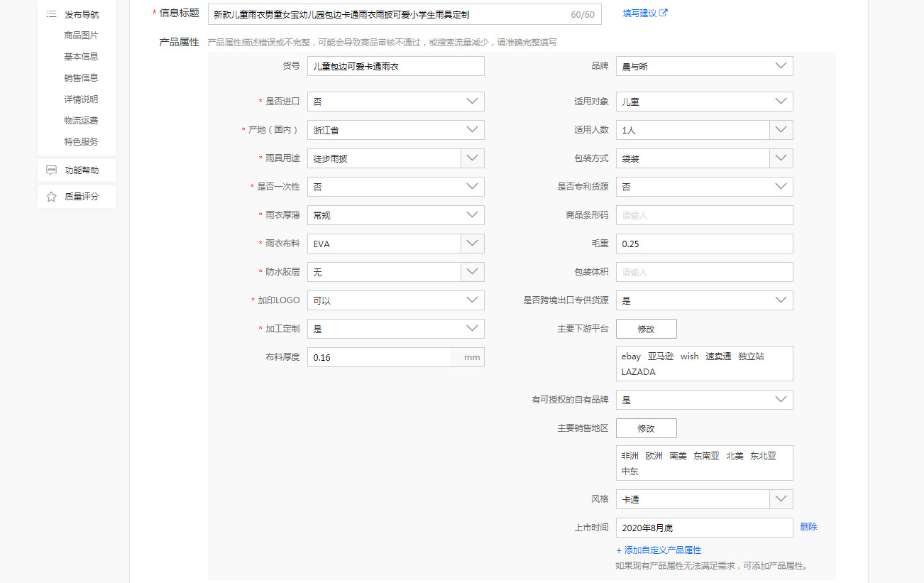Delete the 上市时间 custom attribute
This screenshot has height=583, width=924.
pyautogui.click(x=808, y=527)
